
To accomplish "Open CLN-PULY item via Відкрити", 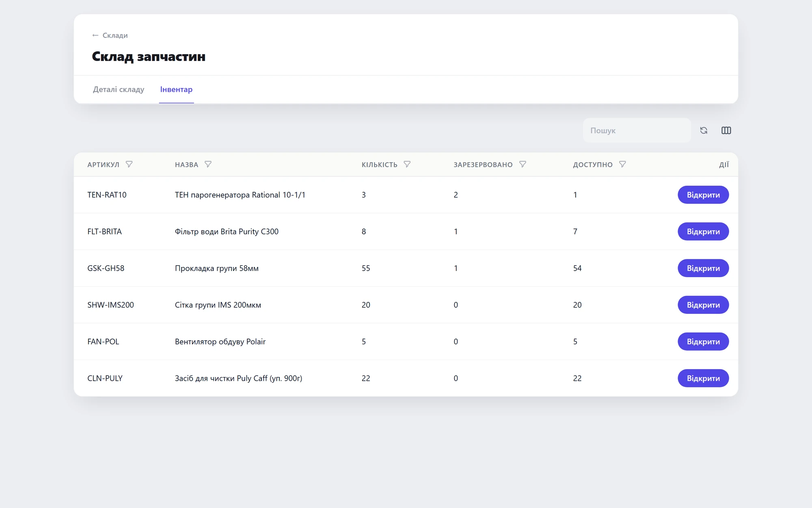I will (703, 378).
